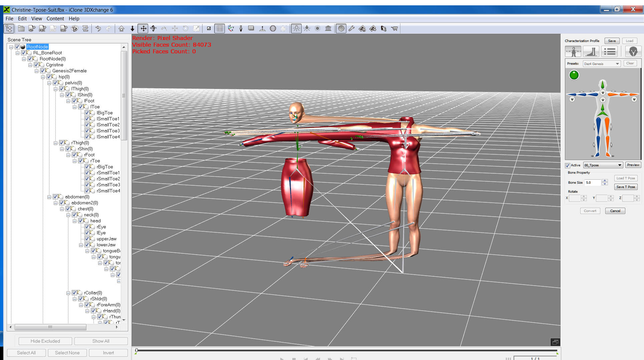Viewport: 644px width, 360px height.
Task: Toggle the RL_BoneRoot checkbox
Action: pyautogui.click(x=24, y=53)
